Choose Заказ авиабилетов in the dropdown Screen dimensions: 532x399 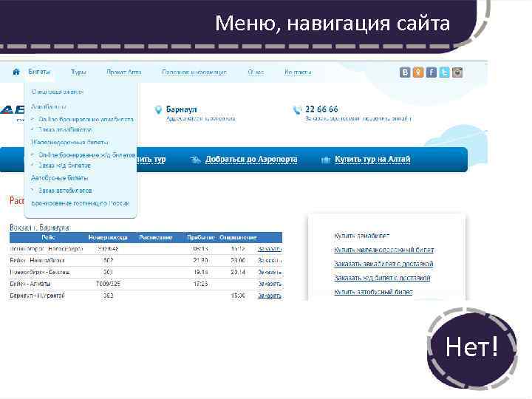pos(65,129)
